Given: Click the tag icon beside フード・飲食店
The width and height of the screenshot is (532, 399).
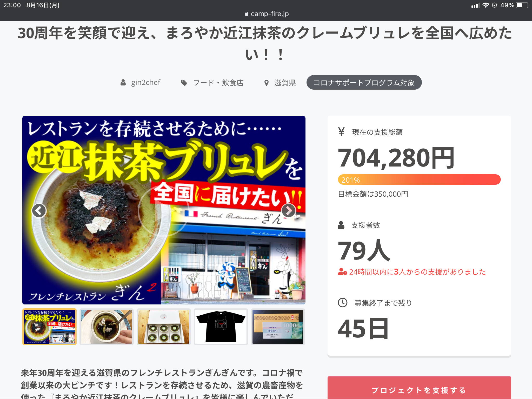Looking at the screenshot, I should (x=184, y=83).
